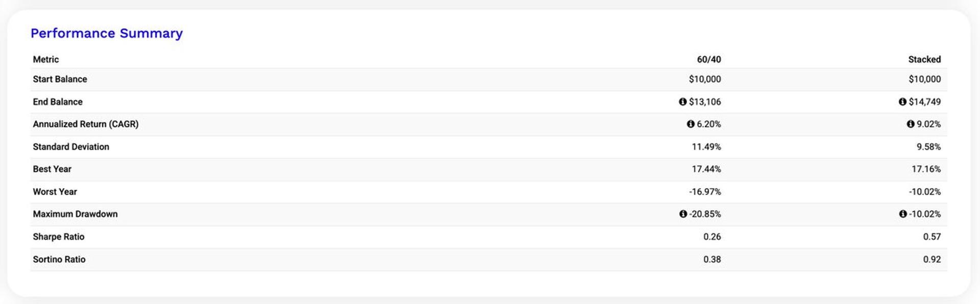Click the Performance Summary heading
980x304 pixels.
107,33
